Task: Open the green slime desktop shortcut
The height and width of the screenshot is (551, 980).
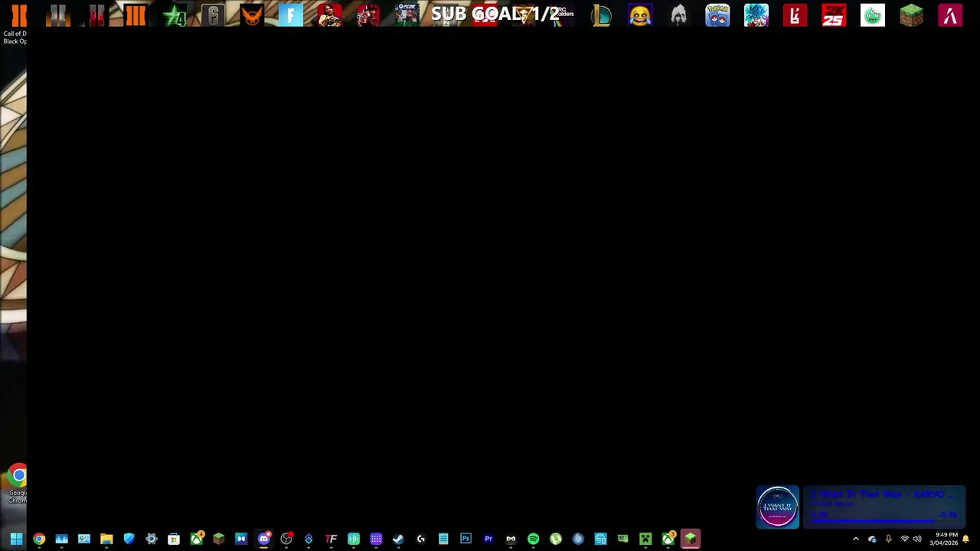Action: 873,15
